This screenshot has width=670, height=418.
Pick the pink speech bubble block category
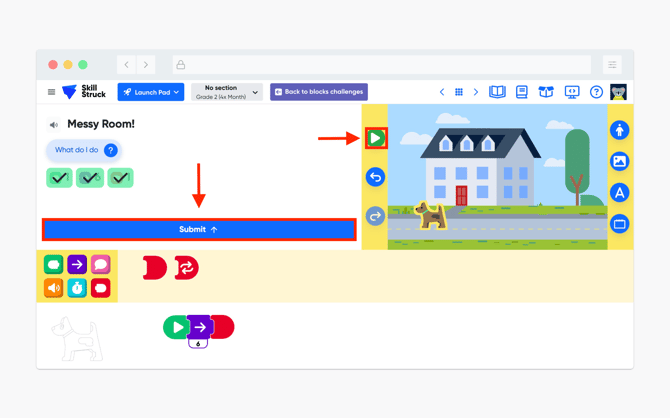[100, 265]
